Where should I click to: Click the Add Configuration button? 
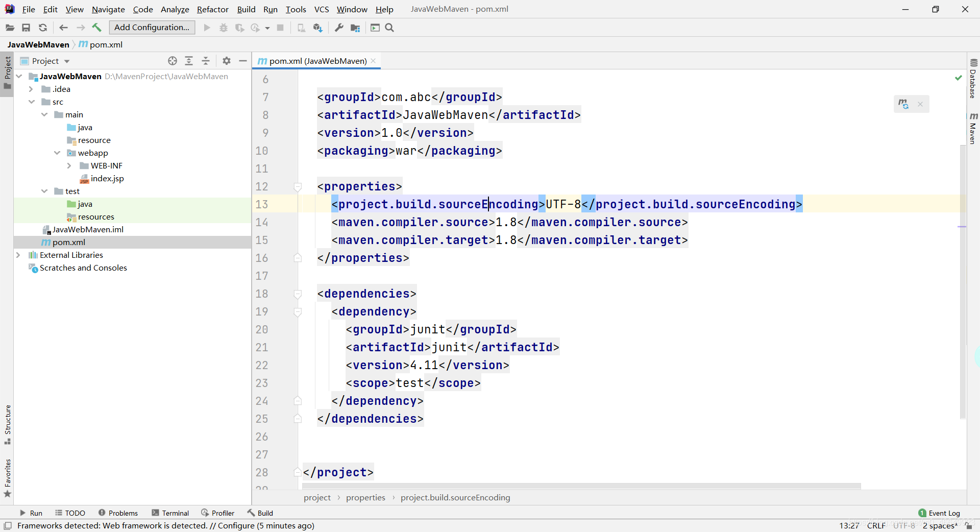(x=152, y=28)
